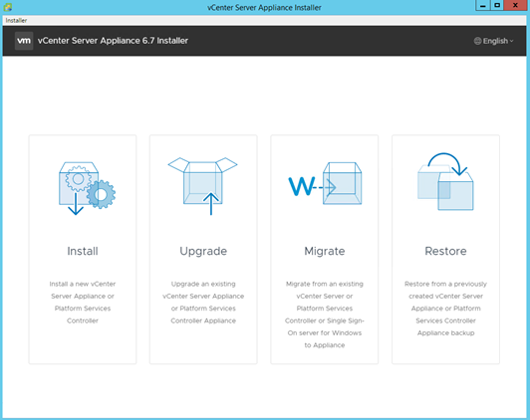This screenshot has height=420, width=530.
Task: Open the Installer menu
Action: (x=16, y=20)
